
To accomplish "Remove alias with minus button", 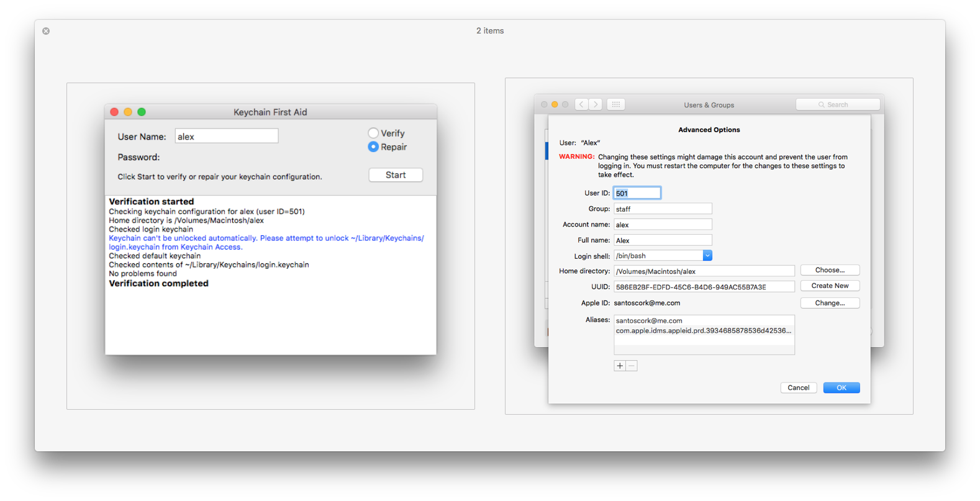I will (x=632, y=366).
